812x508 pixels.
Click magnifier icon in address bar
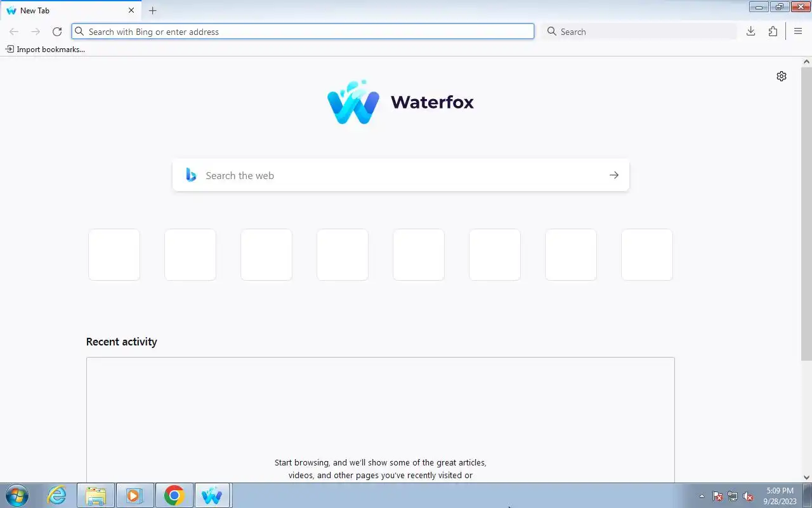click(x=79, y=32)
